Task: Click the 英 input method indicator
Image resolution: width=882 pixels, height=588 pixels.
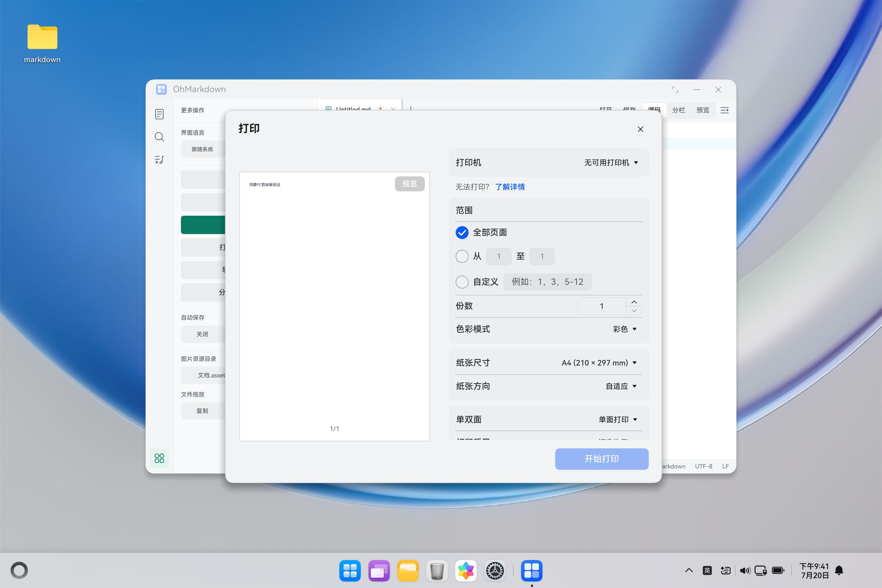Action: click(x=707, y=570)
